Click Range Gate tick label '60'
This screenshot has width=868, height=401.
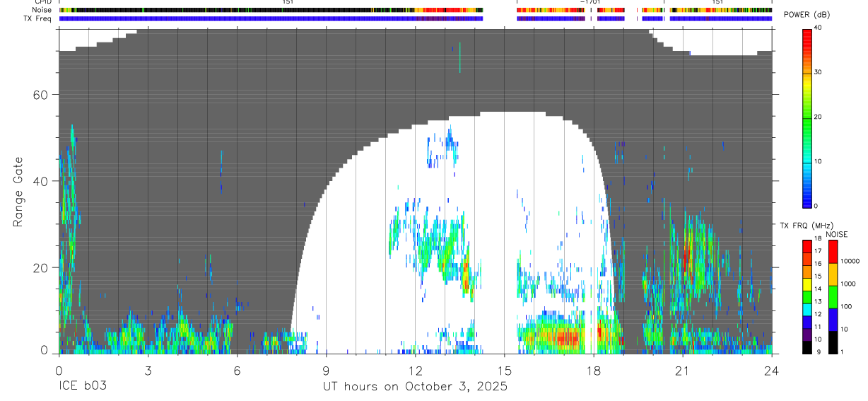[41, 95]
